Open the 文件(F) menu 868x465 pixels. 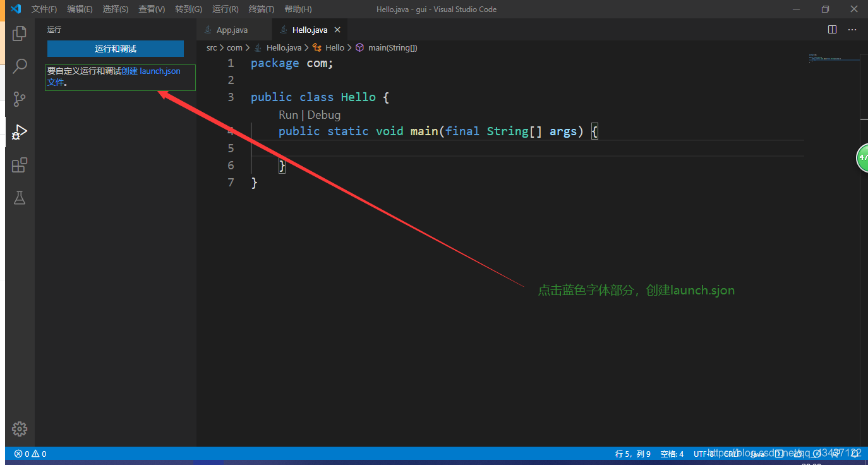click(x=44, y=9)
